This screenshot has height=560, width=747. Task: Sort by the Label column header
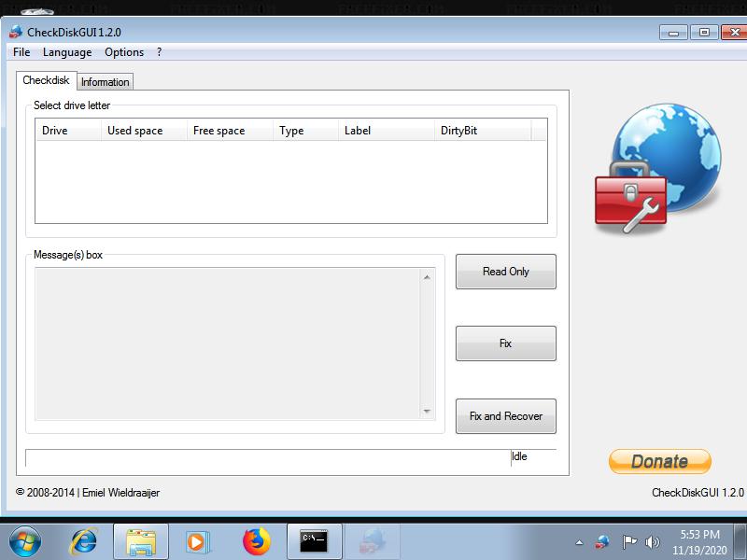click(387, 131)
